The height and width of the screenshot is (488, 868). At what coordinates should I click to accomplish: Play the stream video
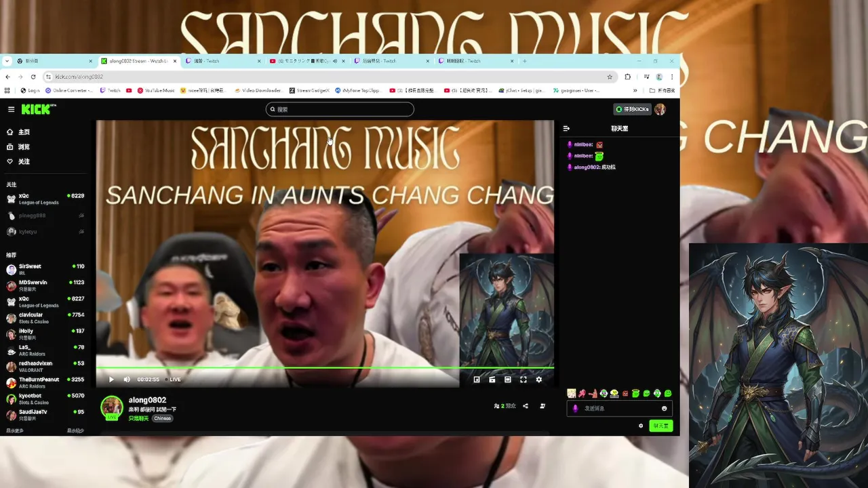point(112,380)
